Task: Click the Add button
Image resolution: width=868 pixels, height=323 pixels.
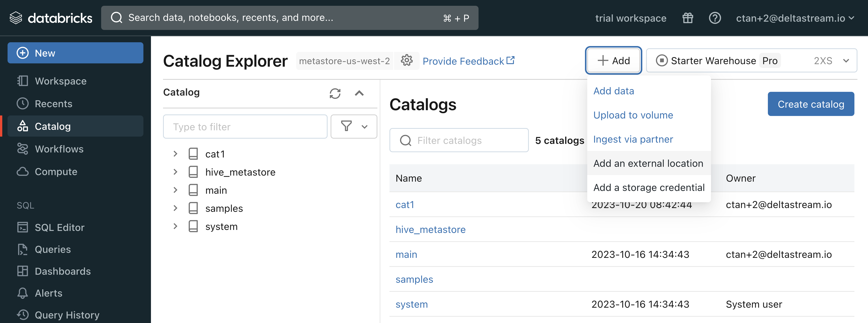Action: pyautogui.click(x=613, y=61)
